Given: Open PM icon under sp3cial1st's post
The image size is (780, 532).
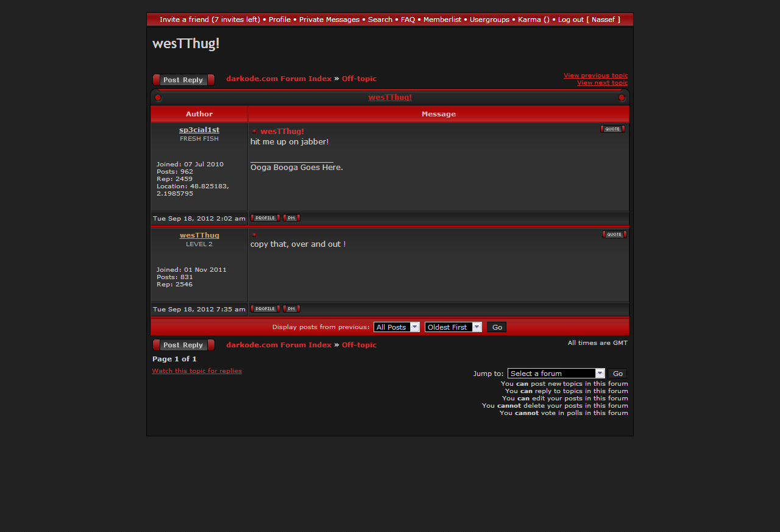Looking at the screenshot, I should [x=291, y=218].
